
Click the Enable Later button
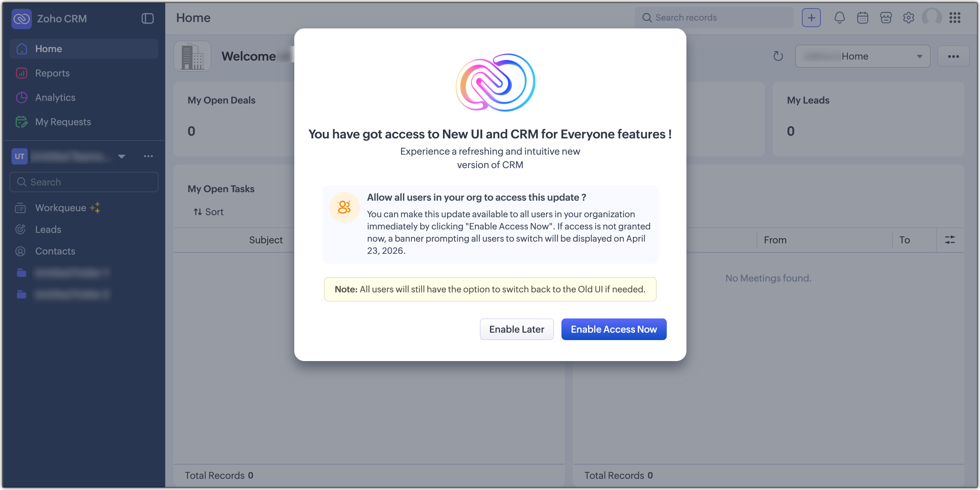coord(516,329)
